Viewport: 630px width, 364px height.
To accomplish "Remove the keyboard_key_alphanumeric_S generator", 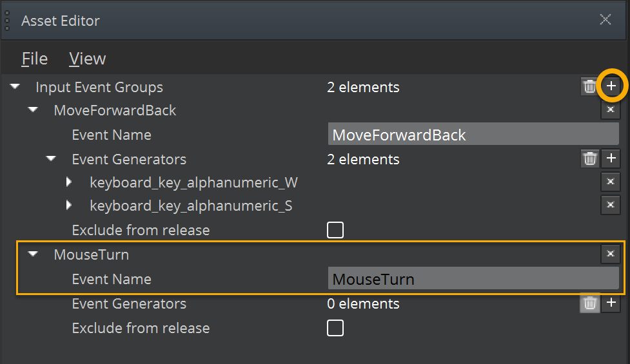I will (610, 206).
